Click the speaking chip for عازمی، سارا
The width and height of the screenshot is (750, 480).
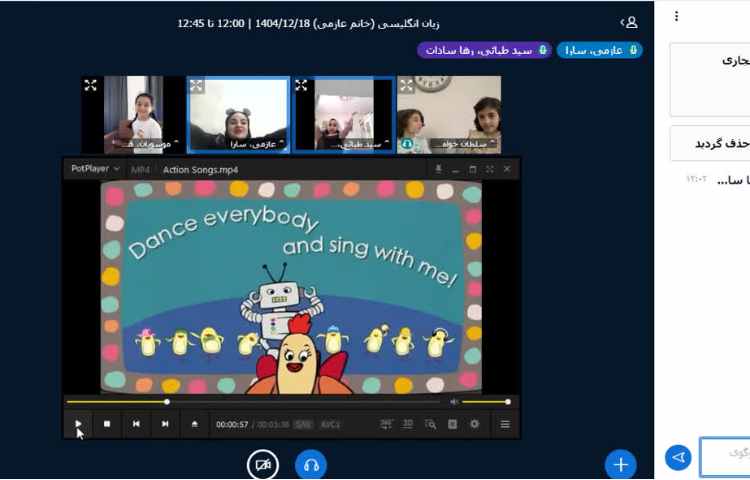(600, 50)
